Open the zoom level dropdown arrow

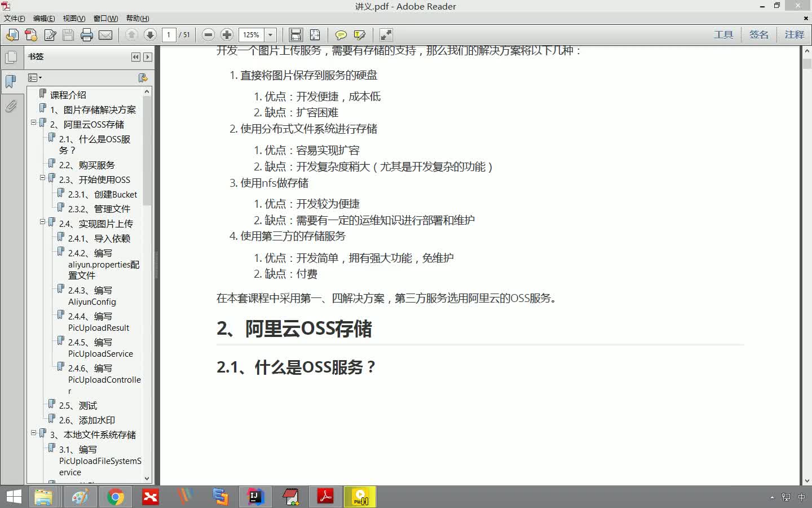click(271, 35)
